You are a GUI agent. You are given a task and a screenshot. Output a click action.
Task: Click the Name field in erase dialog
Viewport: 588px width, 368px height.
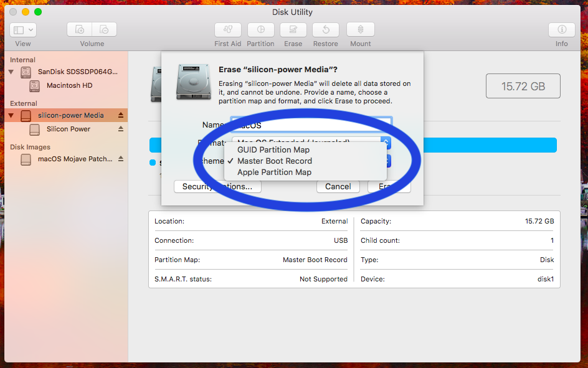click(311, 125)
